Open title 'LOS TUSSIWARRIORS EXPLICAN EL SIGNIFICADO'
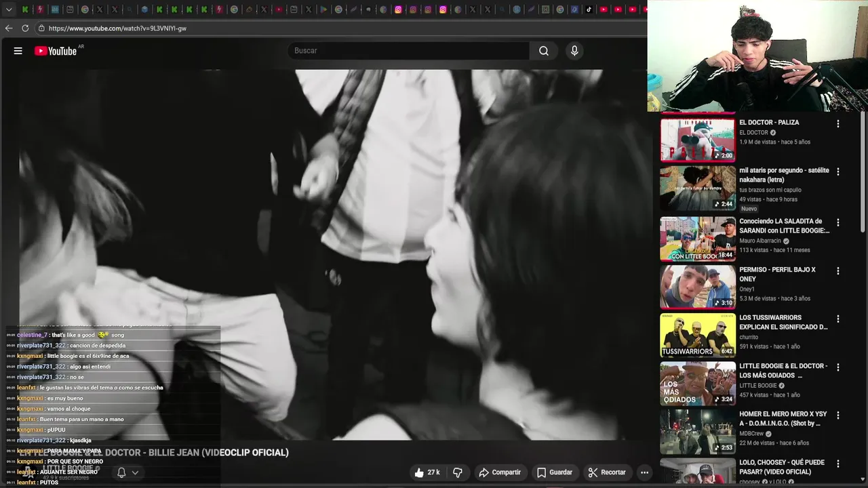The width and height of the screenshot is (868, 488). (x=783, y=322)
